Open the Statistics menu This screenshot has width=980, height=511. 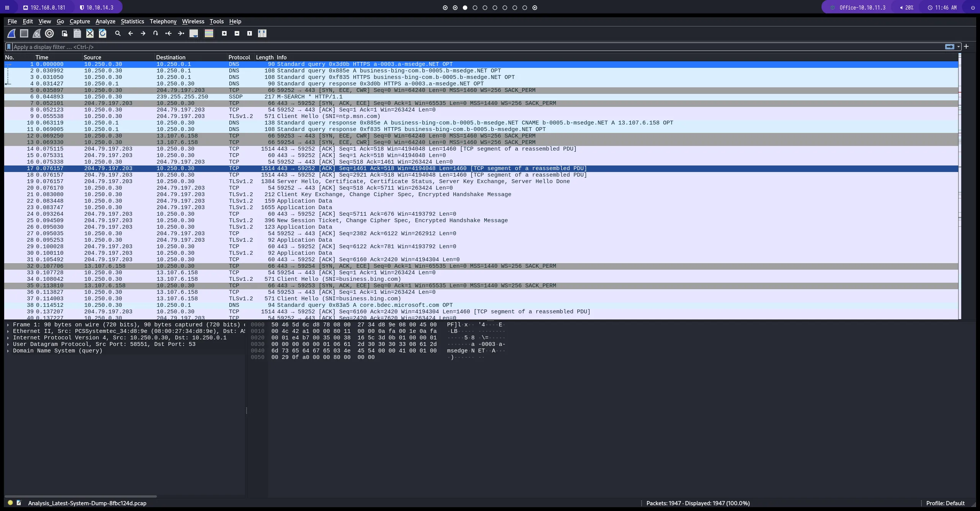[132, 21]
